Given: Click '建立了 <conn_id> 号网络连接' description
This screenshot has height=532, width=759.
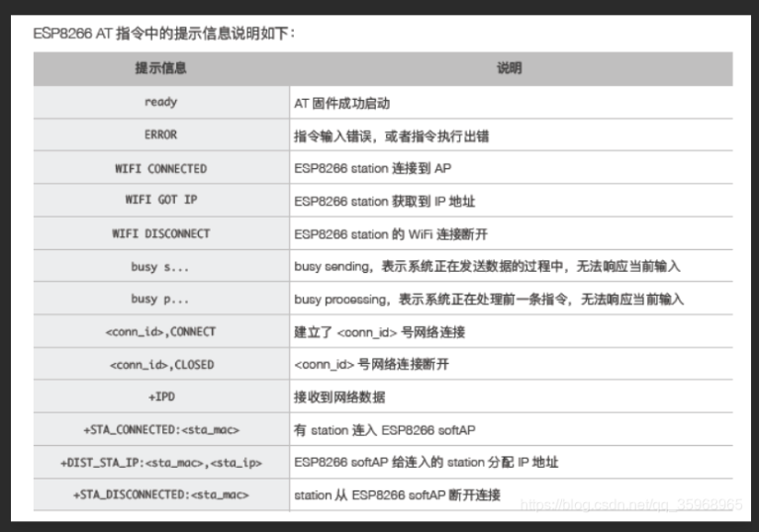Looking at the screenshot, I should coord(380,332).
